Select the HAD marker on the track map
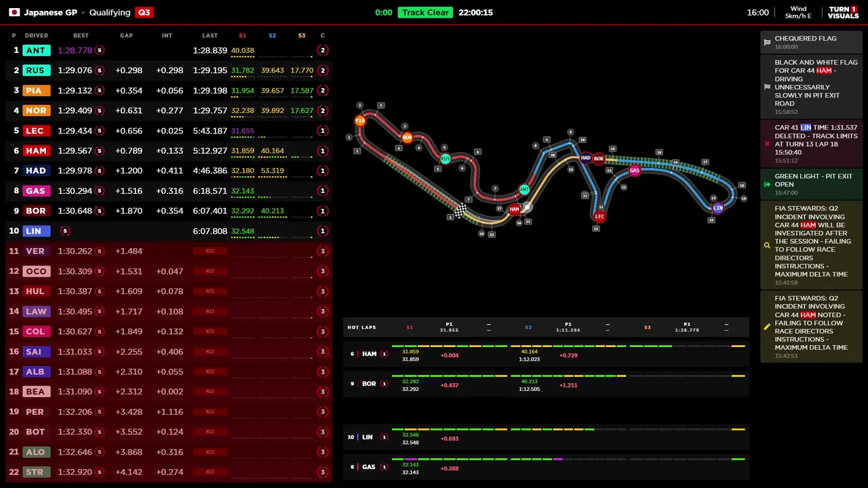 (585, 158)
